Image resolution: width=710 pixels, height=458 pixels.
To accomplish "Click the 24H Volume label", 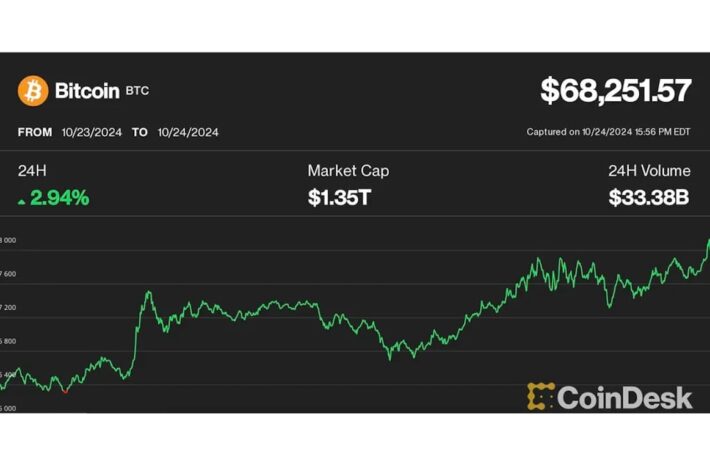I will pos(649,171).
